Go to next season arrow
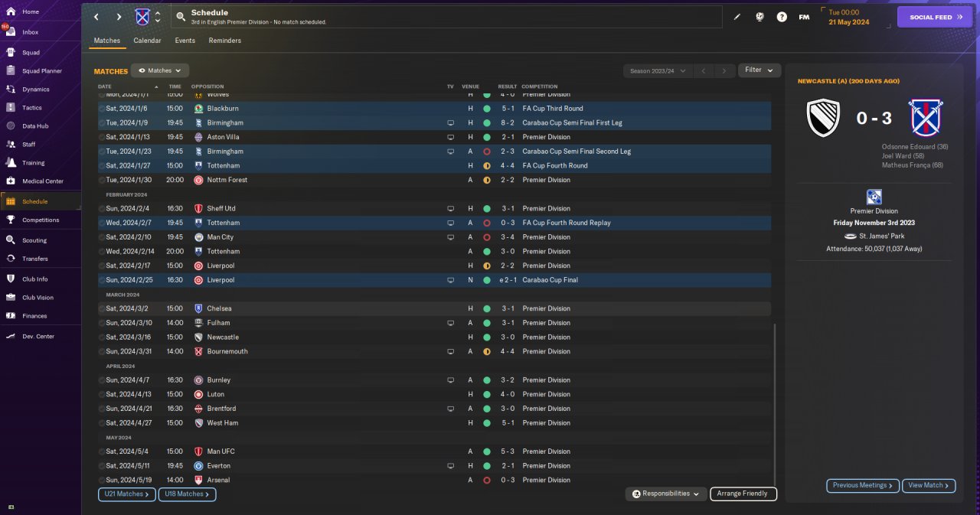 coord(724,70)
